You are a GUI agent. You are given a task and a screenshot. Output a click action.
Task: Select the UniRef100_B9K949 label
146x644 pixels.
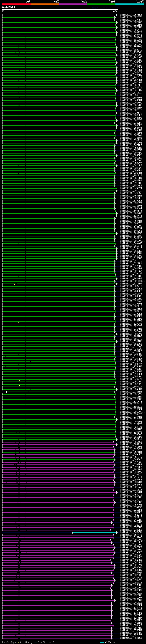point(131,37)
